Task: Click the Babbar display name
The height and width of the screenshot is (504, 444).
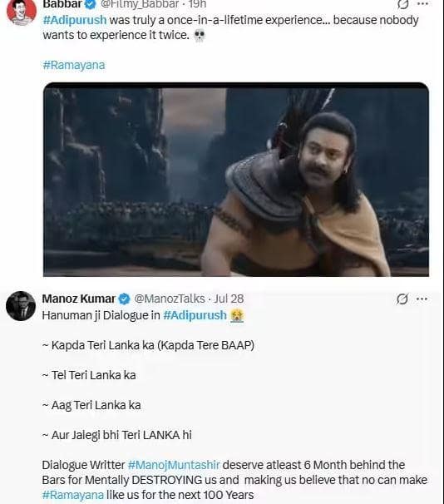Action: tap(62, 4)
